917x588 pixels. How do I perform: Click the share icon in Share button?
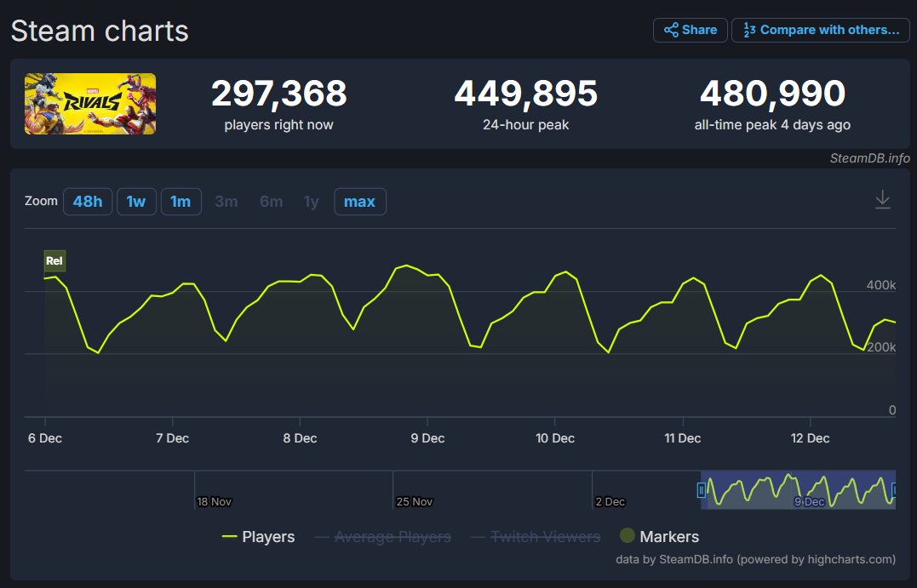671,30
